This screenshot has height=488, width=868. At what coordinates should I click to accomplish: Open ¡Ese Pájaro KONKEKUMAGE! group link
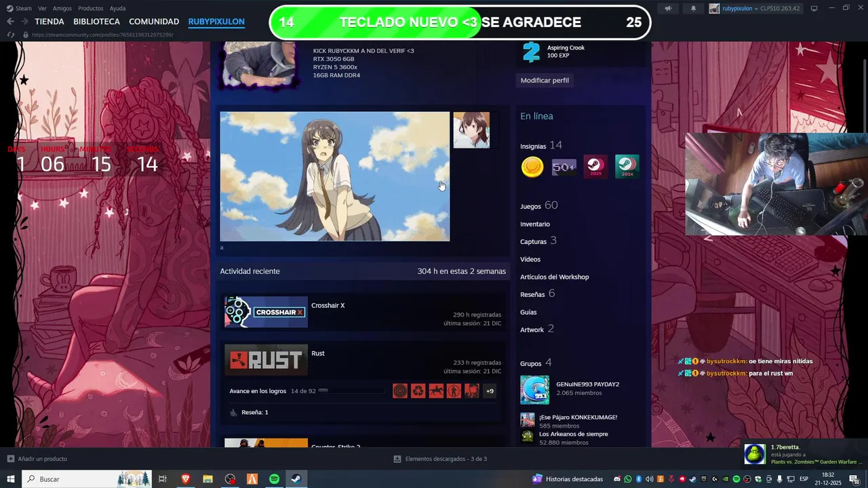click(578, 418)
